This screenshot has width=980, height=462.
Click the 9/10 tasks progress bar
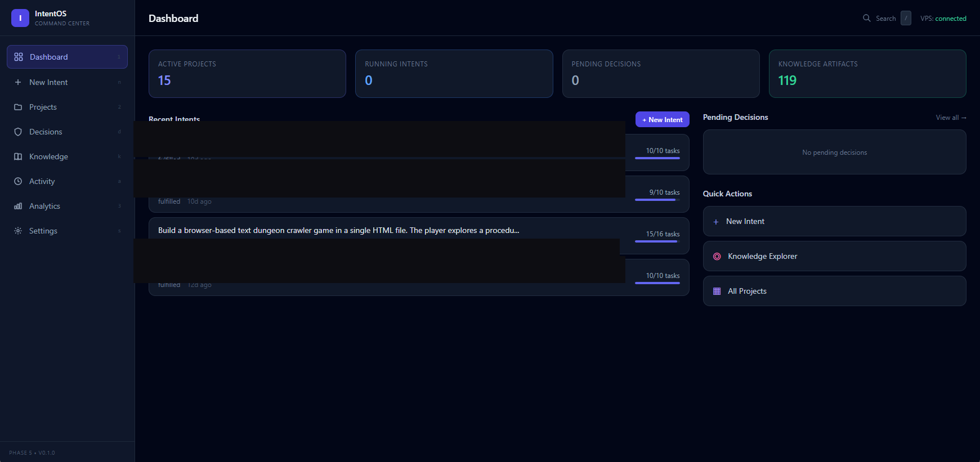tap(657, 200)
